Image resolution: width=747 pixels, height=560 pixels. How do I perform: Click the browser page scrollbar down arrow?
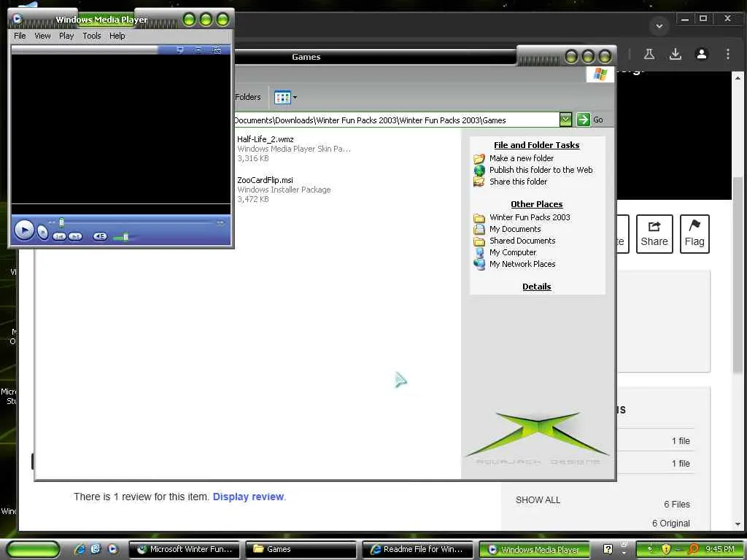coord(738,524)
